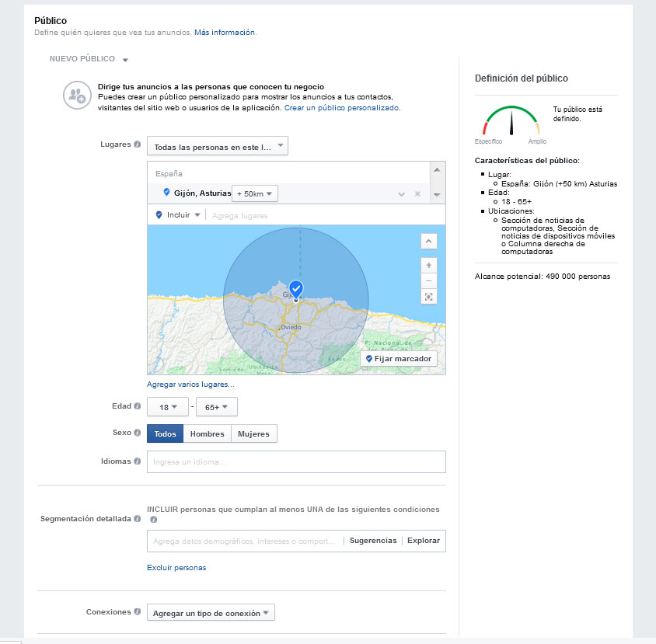Open the +50km radius dropdown
The height and width of the screenshot is (644, 656).
(255, 193)
